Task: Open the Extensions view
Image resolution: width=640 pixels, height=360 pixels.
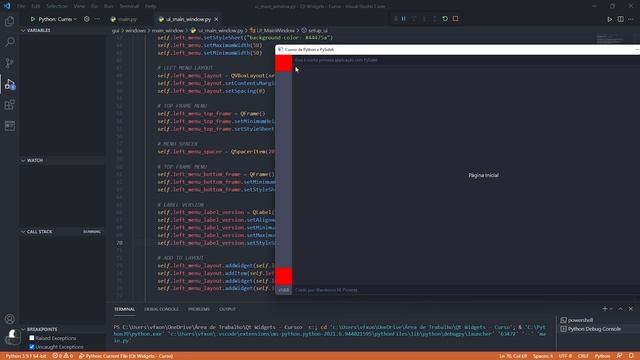Action: 9,105
